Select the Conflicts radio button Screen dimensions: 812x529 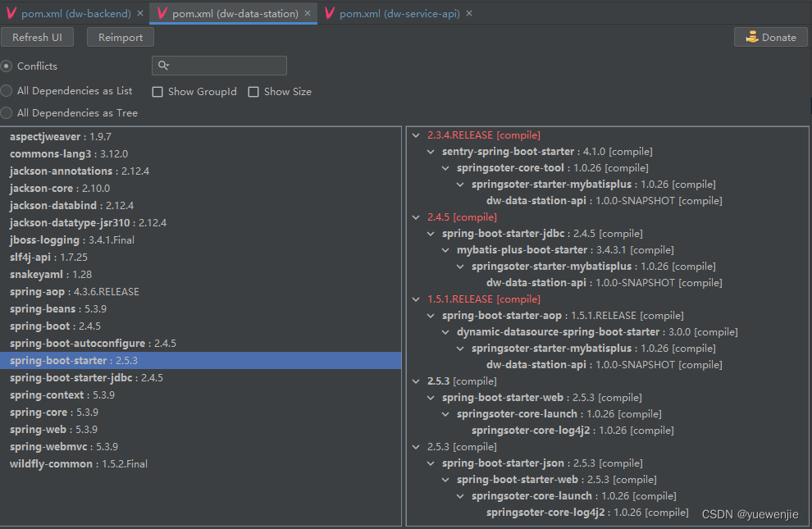(x=7, y=66)
